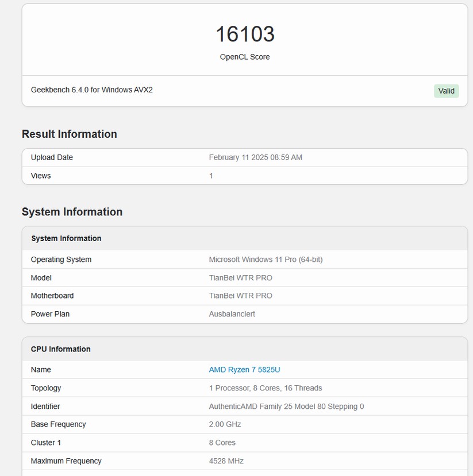Click the large System Information section heading
This screenshot has width=473, height=476.
tap(72, 212)
